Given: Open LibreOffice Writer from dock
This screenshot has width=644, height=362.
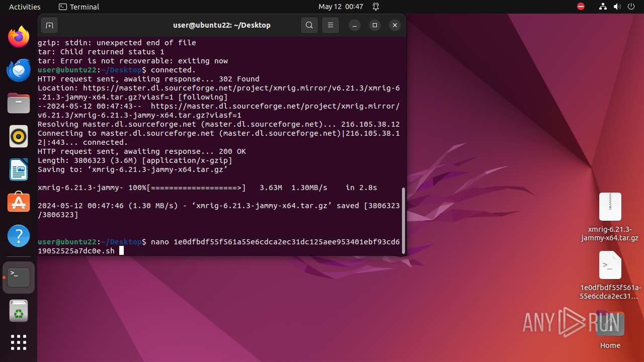Looking at the screenshot, I should (x=19, y=169).
